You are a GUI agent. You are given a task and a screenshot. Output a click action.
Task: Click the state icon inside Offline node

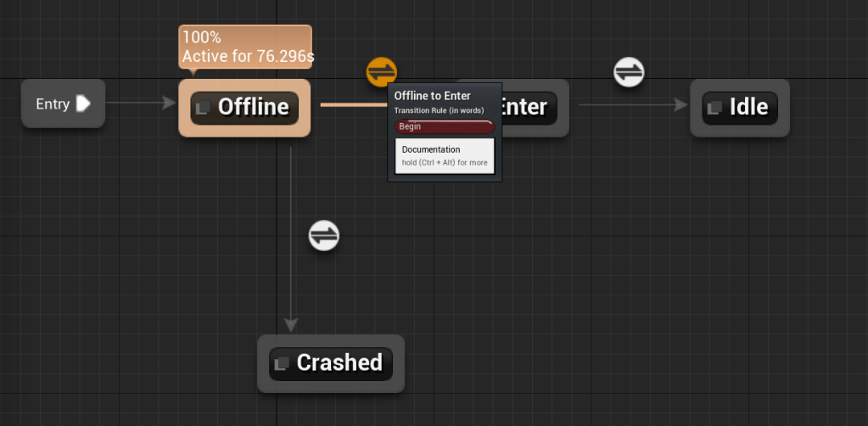point(203,108)
